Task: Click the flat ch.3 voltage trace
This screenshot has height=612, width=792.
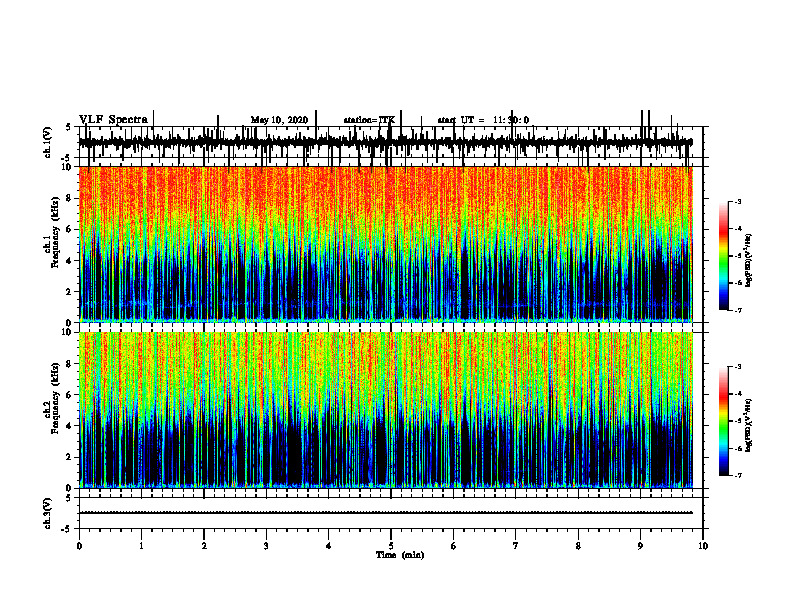Action: point(385,513)
